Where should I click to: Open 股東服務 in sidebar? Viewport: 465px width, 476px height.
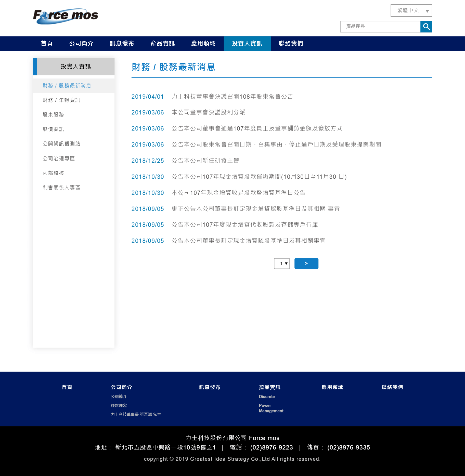73,115
